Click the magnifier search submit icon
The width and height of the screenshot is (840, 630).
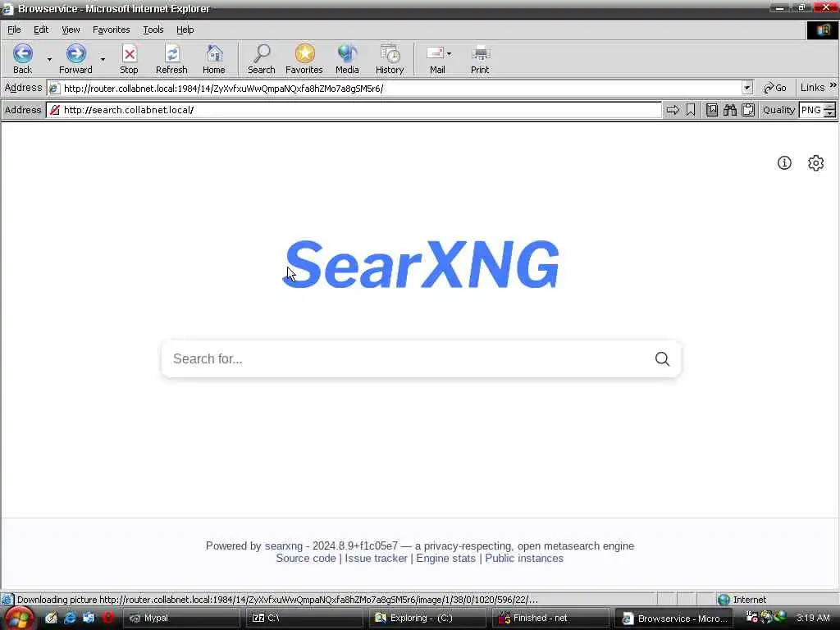[662, 359]
